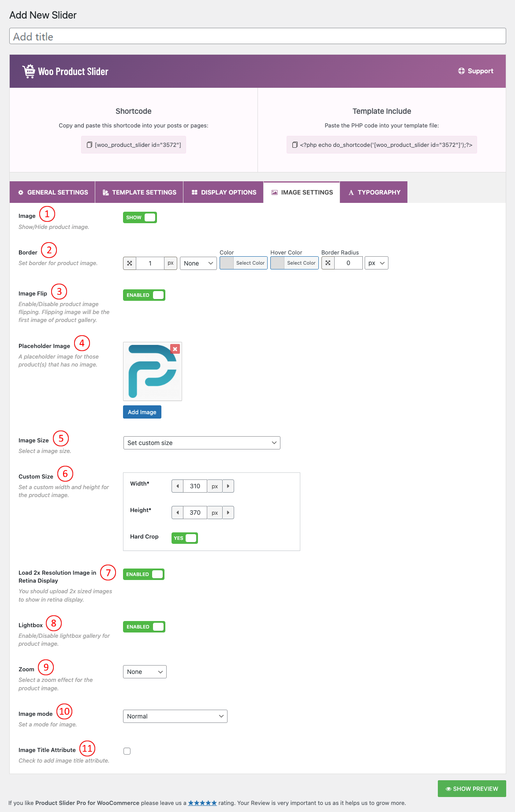Check the Image Title Attribute checkbox
This screenshot has height=812, width=515.
tap(127, 751)
